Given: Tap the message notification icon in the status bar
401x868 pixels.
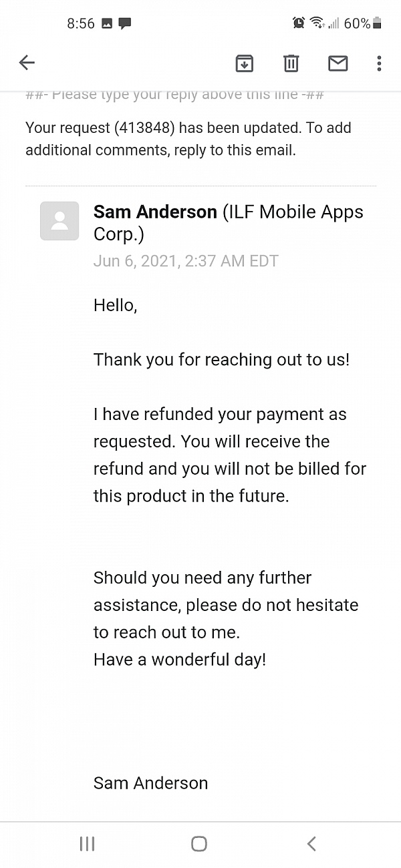Looking at the screenshot, I should click(x=125, y=23).
